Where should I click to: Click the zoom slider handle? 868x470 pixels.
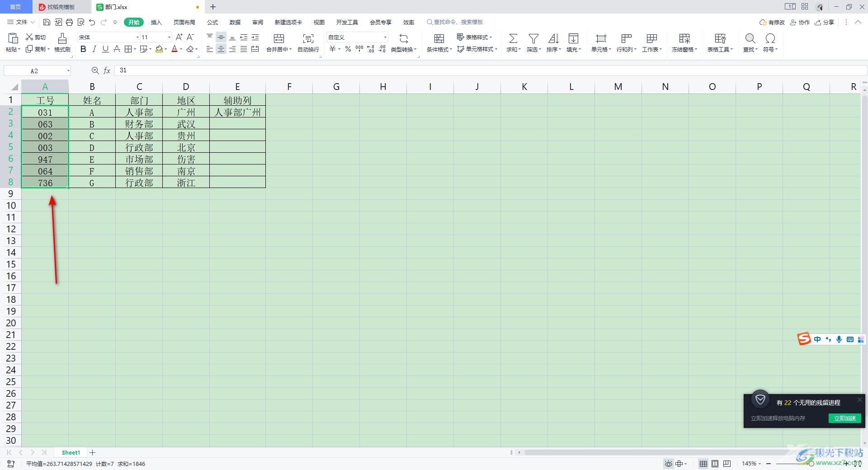coord(811,464)
